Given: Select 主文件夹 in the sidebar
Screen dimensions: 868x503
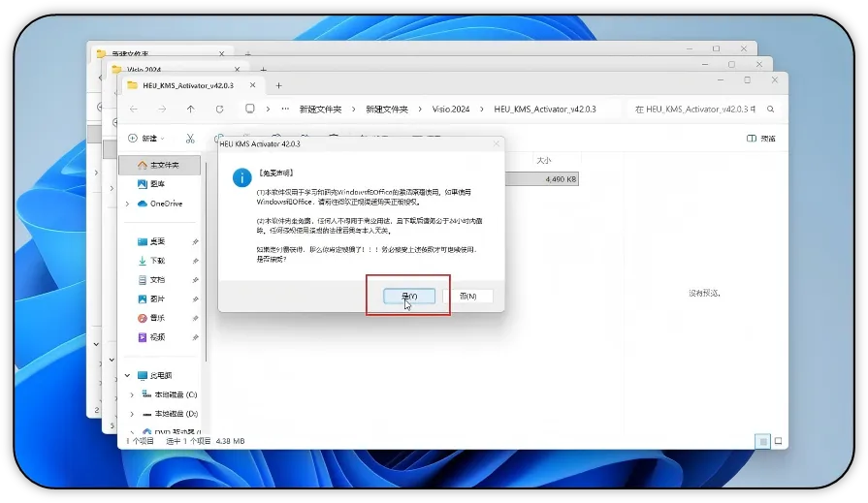Looking at the screenshot, I should 160,165.
